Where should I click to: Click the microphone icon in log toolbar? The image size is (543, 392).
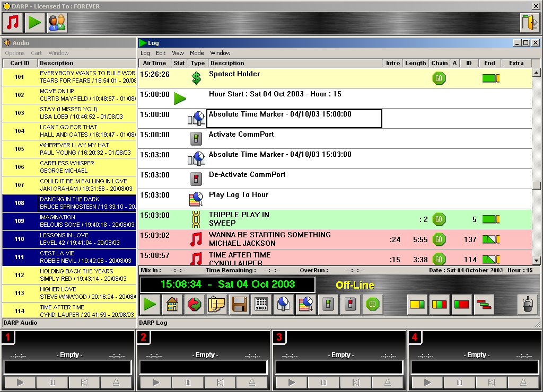[x=527, y=305]
